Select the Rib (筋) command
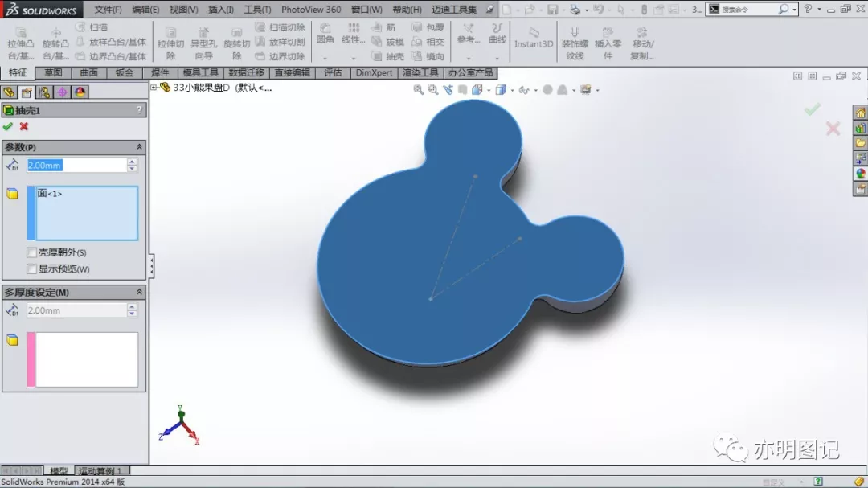Image resolution: width=868 pixels, height=488 pixels. [x=384, y=27]
